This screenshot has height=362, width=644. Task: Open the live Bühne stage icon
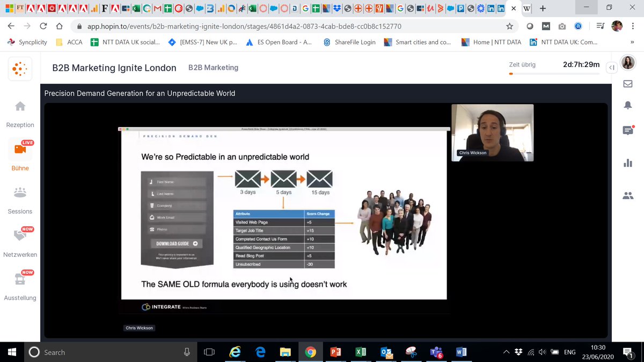click(x=20, y=149)
